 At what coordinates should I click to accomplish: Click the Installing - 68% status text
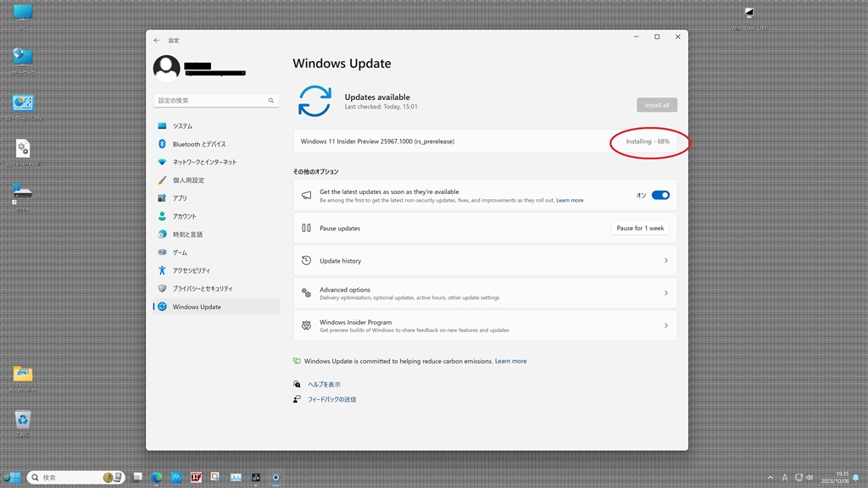click(x=648, y=141)
